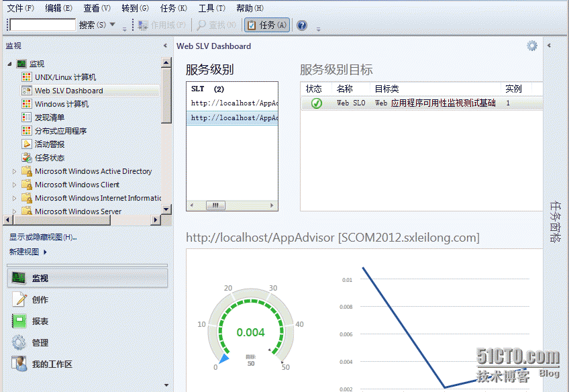Open the 工具 (T) menu
This screenshot has height=392, width=569.
[211, 8]
